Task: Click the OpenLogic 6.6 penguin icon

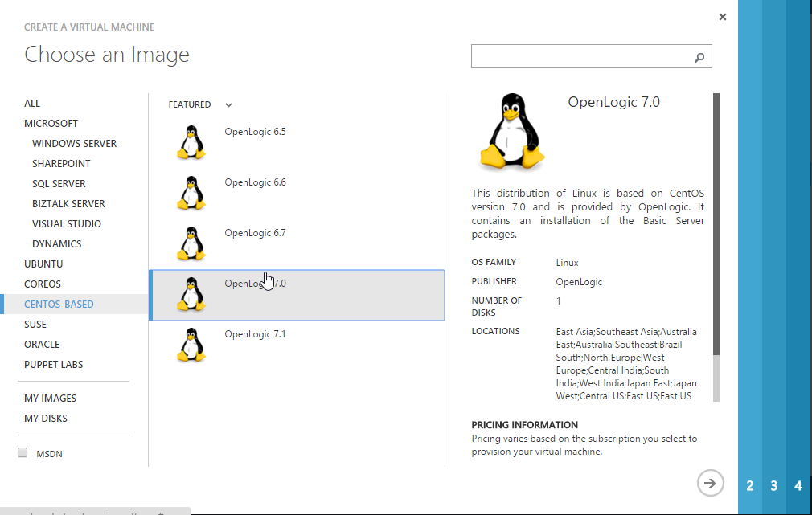Action: point(191,193)
